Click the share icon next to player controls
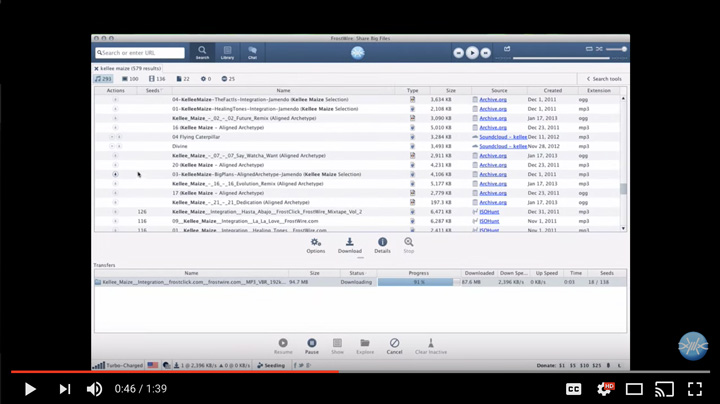The image size is (720, 404). [x=507, y=49]
